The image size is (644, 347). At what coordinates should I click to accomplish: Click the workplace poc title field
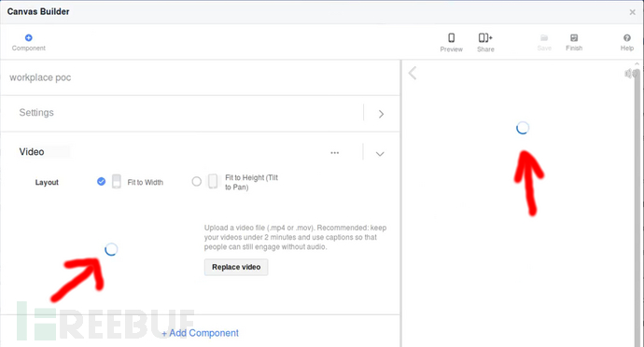200,77
